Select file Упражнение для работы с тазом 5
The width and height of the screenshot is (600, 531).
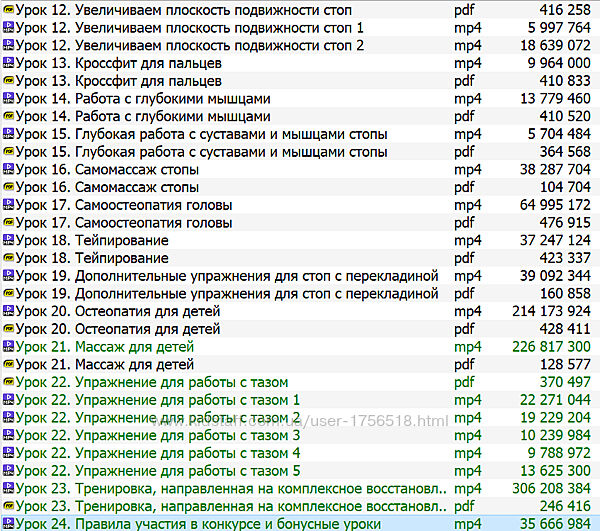[x=158, y=471]
